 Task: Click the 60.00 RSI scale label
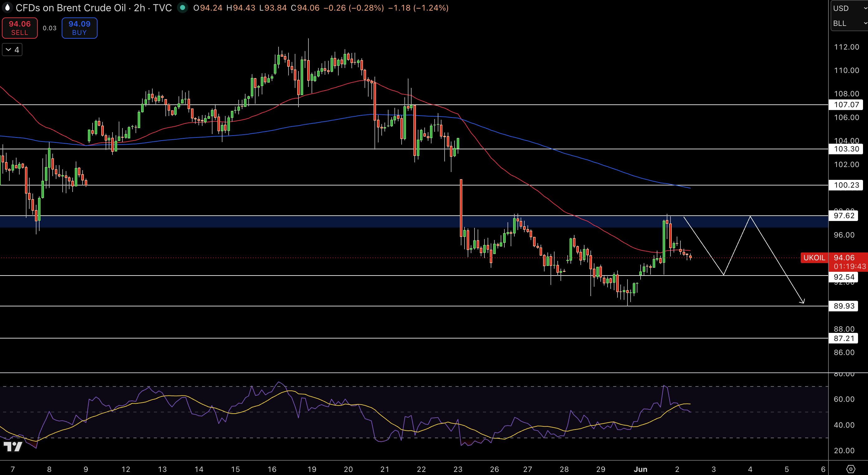(844, 399)
